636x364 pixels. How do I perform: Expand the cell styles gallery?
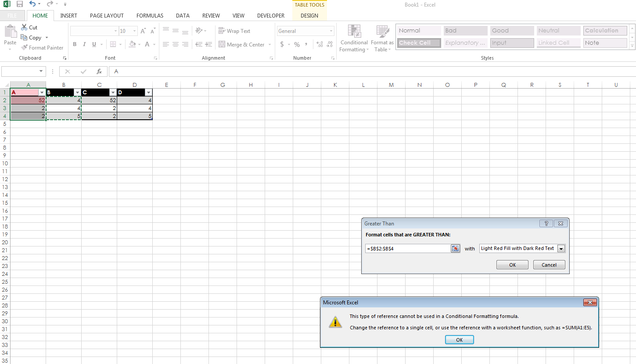coord(632,46)
